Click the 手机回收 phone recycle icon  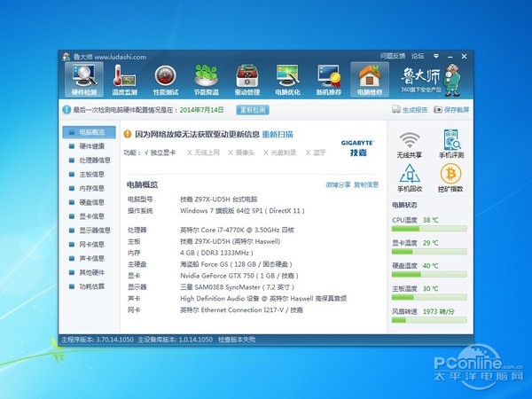tap(410, 178)
